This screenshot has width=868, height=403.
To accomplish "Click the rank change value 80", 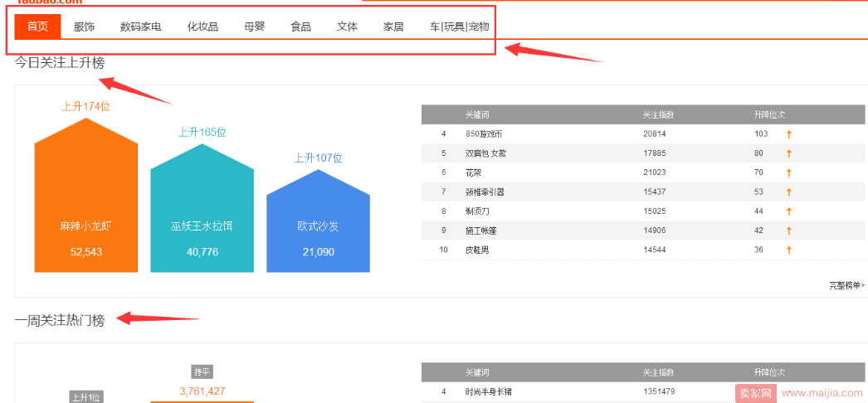I will click(759, 153).
